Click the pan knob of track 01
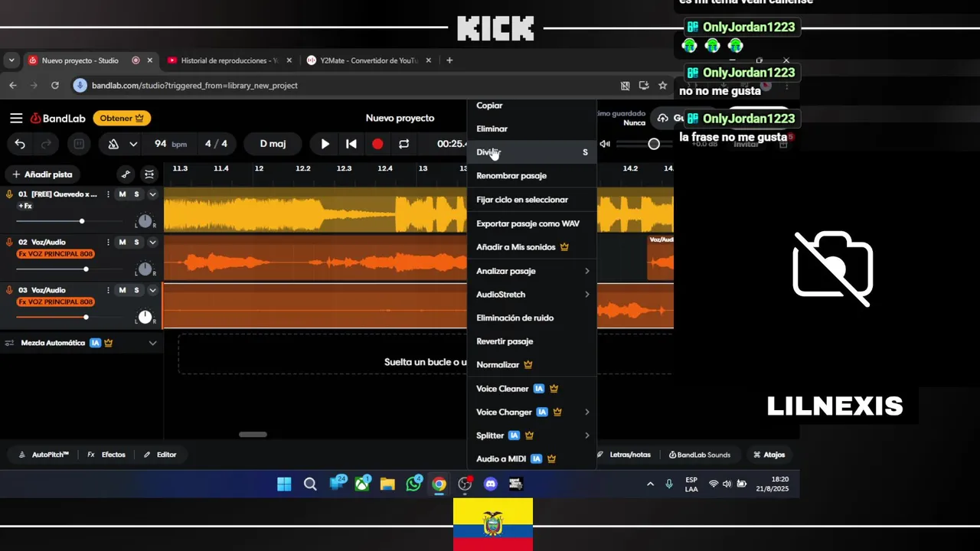The image size is (980, 551). coord(145,221)
